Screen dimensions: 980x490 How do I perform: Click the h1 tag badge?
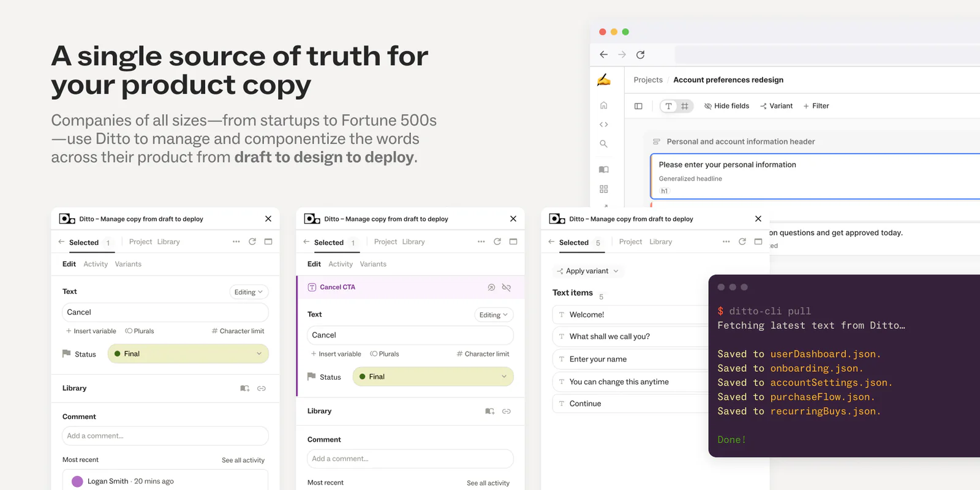(x=665, y=191)
